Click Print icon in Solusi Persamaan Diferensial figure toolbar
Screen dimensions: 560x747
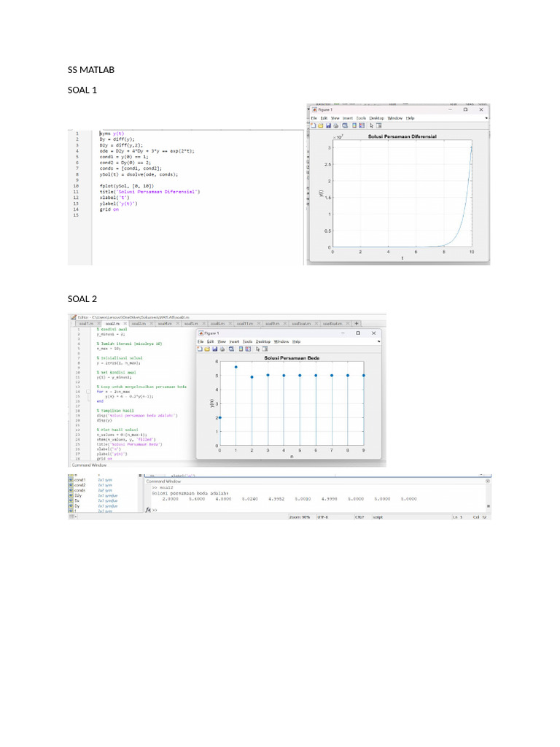click(x=335, y=125)
